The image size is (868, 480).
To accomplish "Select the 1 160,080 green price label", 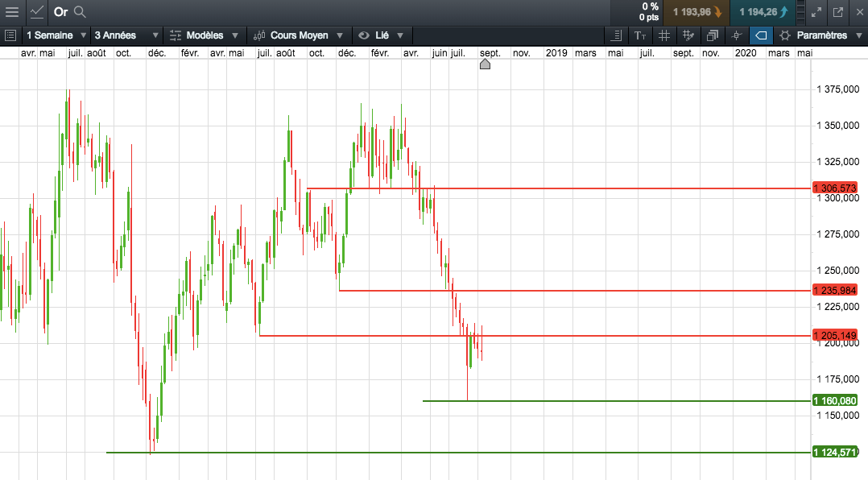I will pyautogui.click(x=835, y=400).
